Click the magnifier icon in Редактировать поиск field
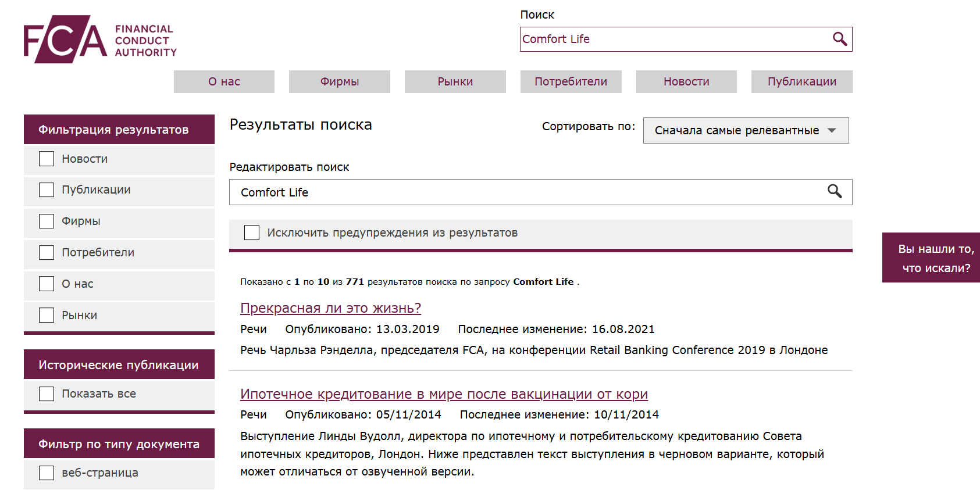980x490 pixels. click(835, 191)
